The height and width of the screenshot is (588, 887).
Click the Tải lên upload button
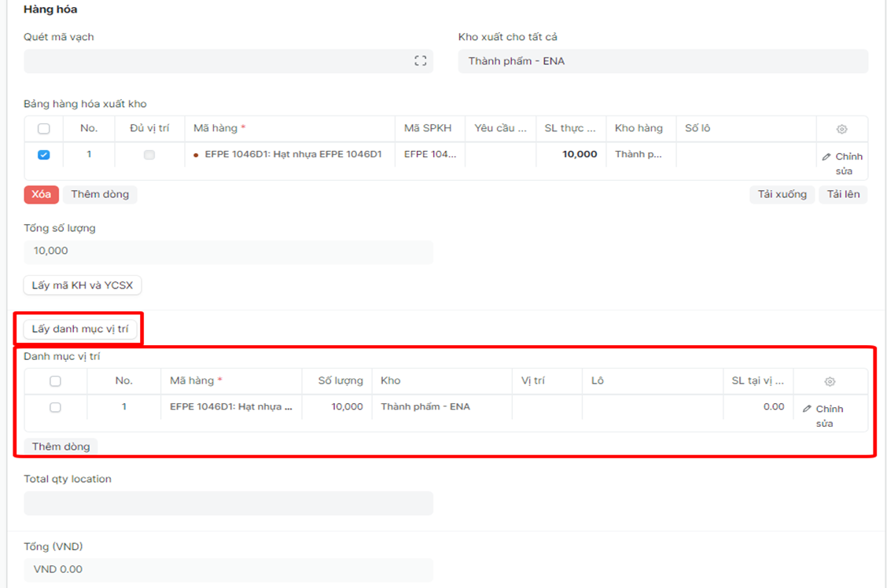point(842,194)
